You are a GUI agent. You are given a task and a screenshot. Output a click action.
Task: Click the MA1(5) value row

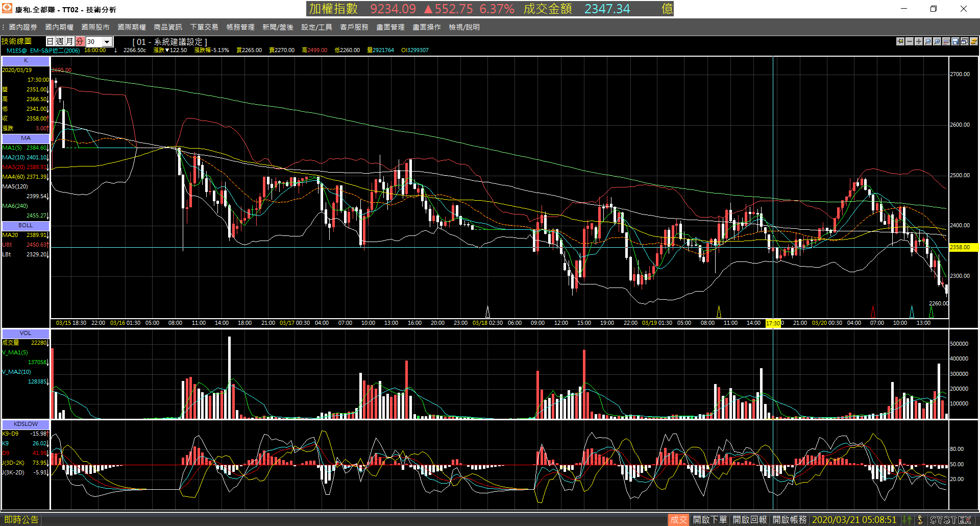click(25, 148)
